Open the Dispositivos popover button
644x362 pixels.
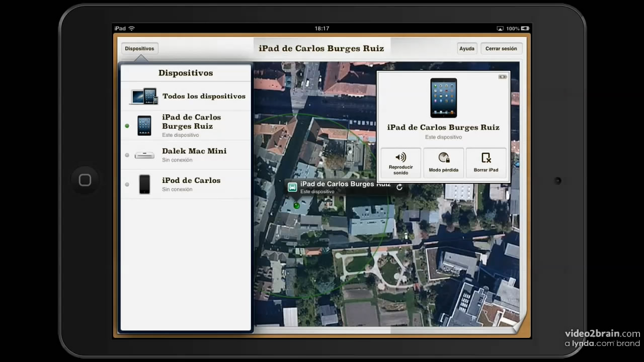pyautogui.click(x=139, y=49)
